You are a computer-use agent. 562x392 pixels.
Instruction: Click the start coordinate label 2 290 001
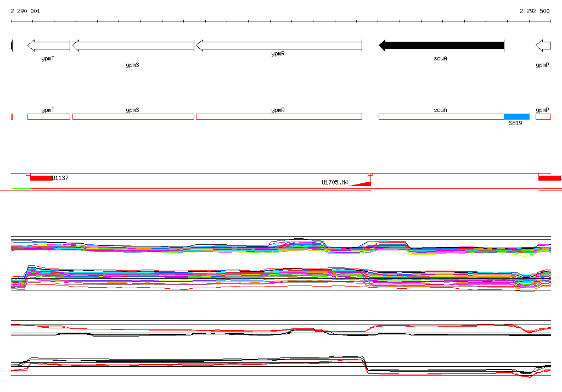pyautogui.click(x=25, y=11)
